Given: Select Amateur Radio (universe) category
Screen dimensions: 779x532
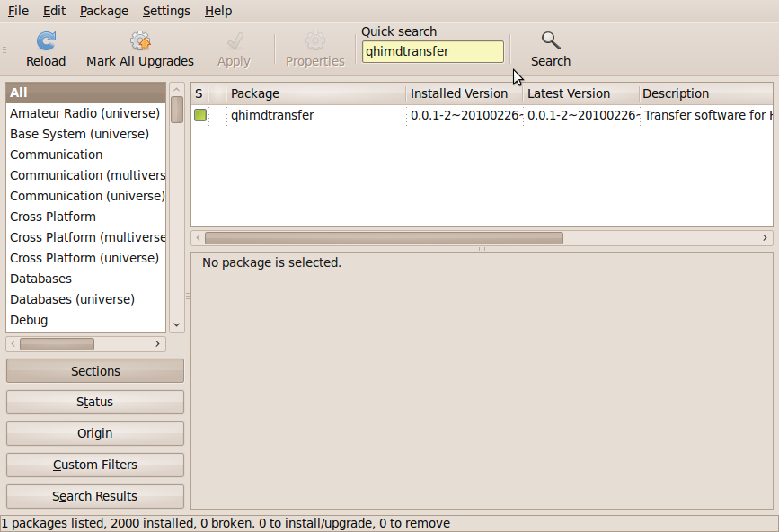Looking at the screenshot, I should tap(84, 113).
